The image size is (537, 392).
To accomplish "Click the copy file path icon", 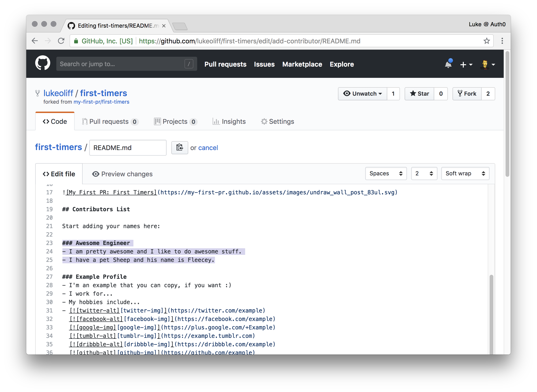I will (x=178, y=147).
